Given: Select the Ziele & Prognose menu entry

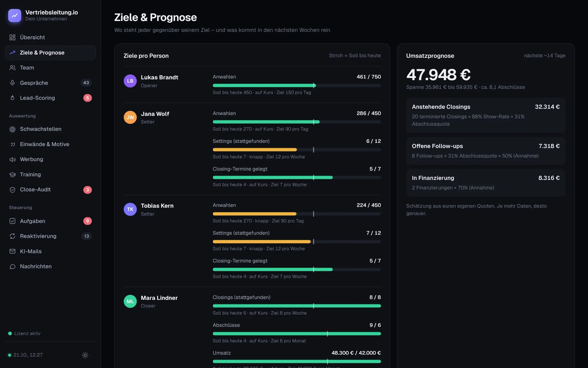Looking at the screenshot, I should [x=50, y=53].
